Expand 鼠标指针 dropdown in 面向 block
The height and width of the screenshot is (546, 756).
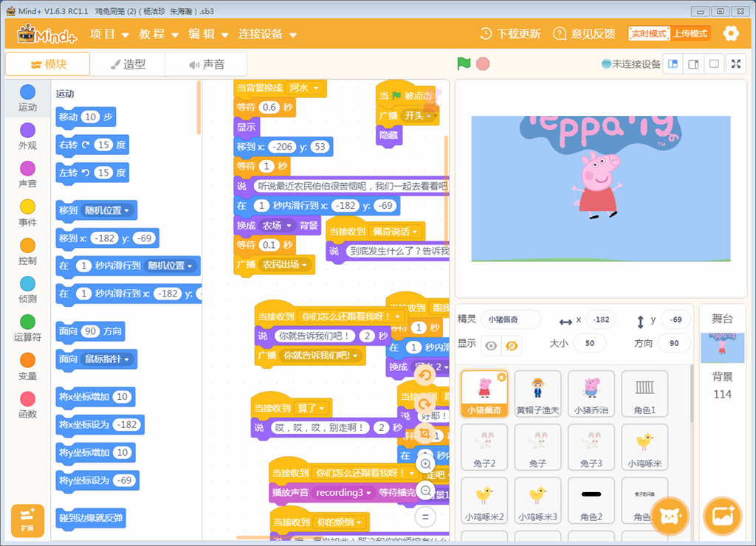(x=107, y=359)
